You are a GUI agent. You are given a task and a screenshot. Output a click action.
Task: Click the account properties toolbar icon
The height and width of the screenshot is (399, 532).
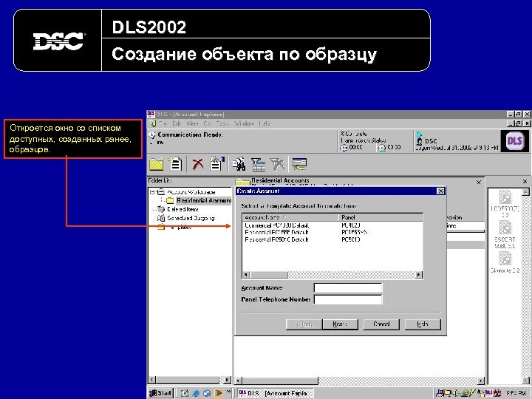(217, 164)
